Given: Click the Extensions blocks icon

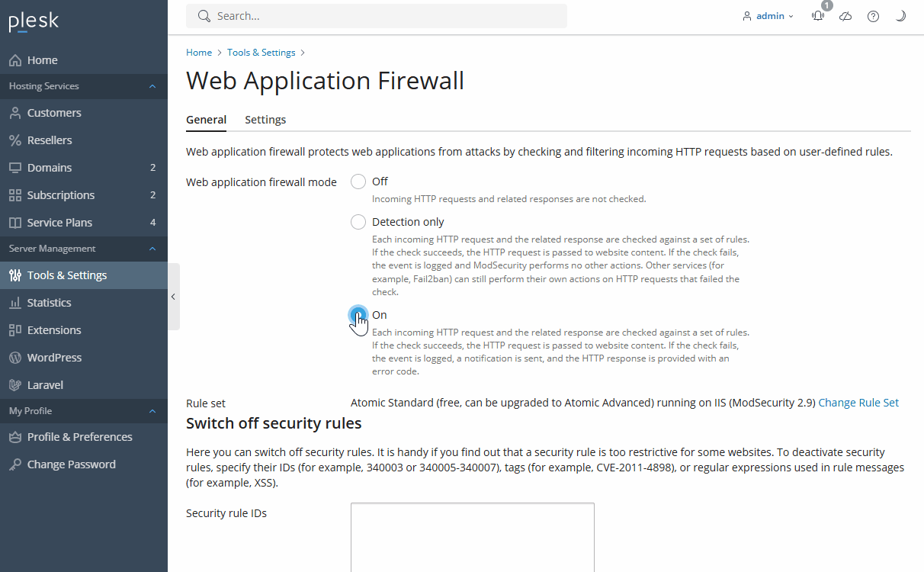Looking at the screenshot, I should (x=15, y=330).
